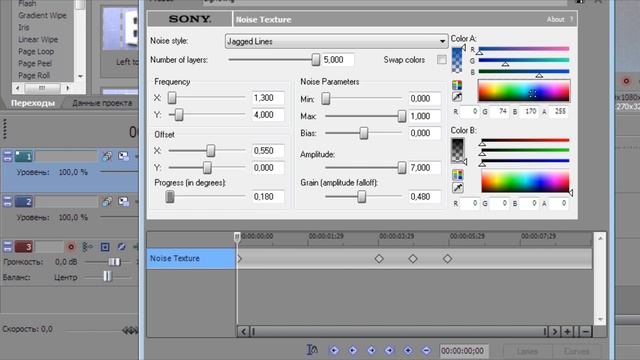Go to the previous keyframe
The image size is (640, 360).
point(353,350)
